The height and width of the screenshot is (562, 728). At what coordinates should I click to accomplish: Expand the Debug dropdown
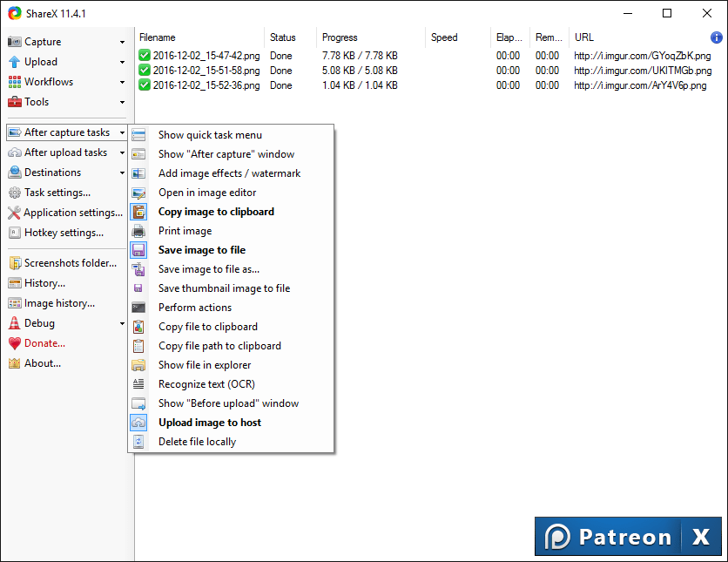coord(122,322)
